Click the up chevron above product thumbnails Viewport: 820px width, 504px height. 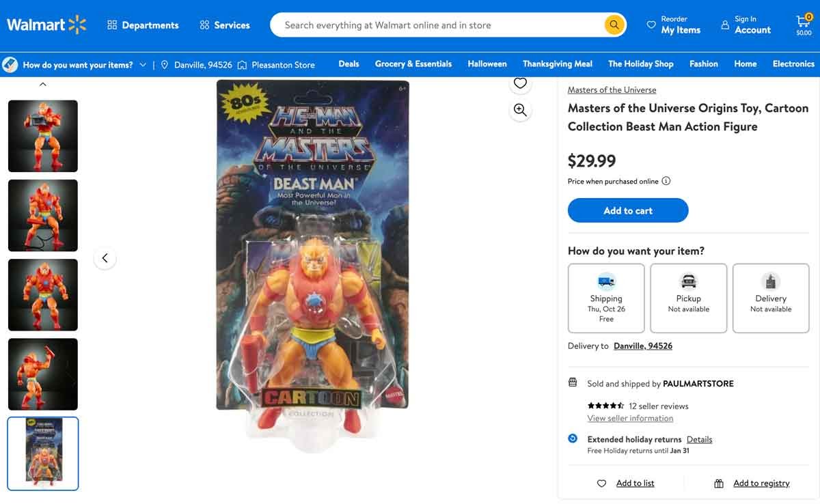(x=42, y=83)
